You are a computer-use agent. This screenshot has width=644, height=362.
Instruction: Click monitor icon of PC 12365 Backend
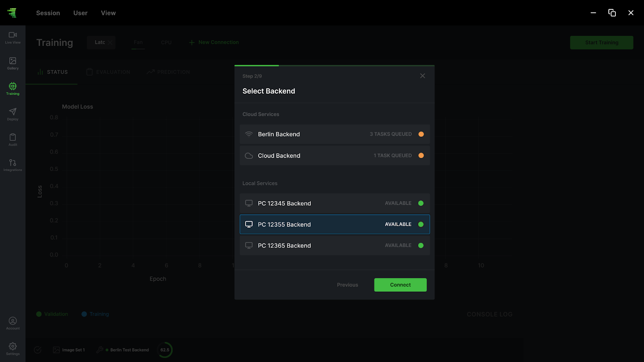point(249,245)
